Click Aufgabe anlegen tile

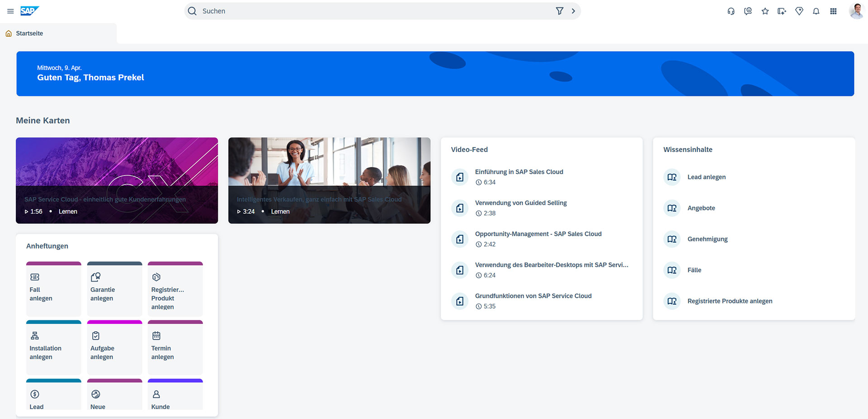114,348
